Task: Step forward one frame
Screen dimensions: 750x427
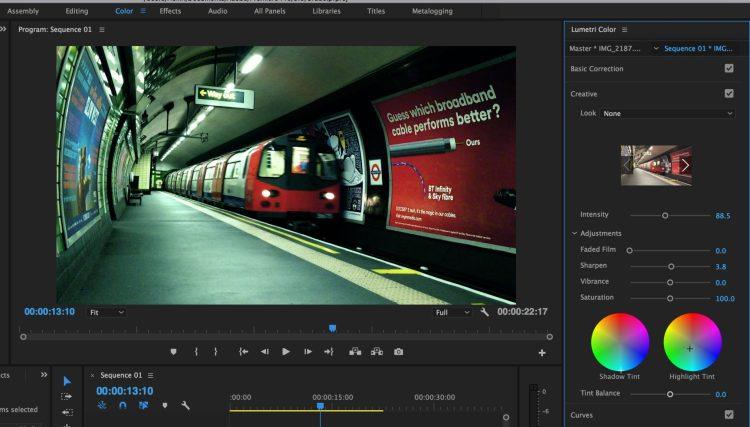Action: [308, 352]
